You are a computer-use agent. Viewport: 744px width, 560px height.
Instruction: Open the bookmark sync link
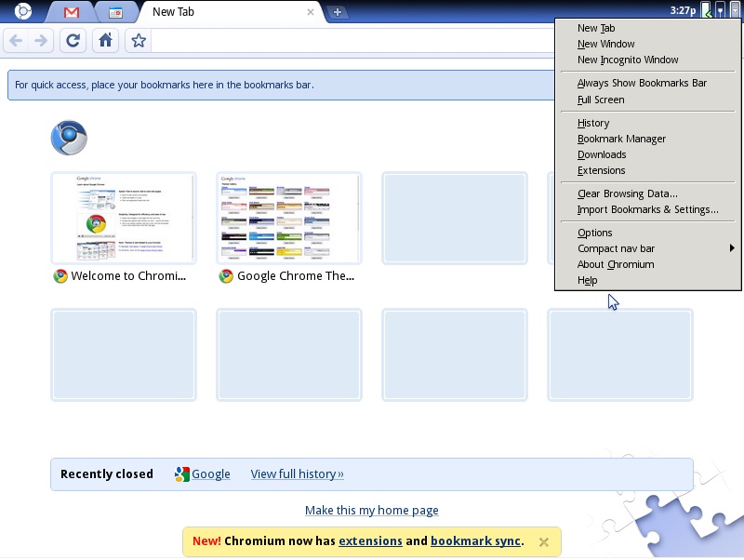point(475,541)
